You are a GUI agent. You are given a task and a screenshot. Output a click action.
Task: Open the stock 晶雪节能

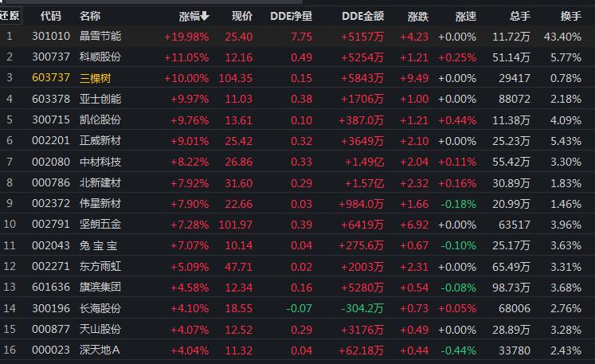tap(100, 36)
